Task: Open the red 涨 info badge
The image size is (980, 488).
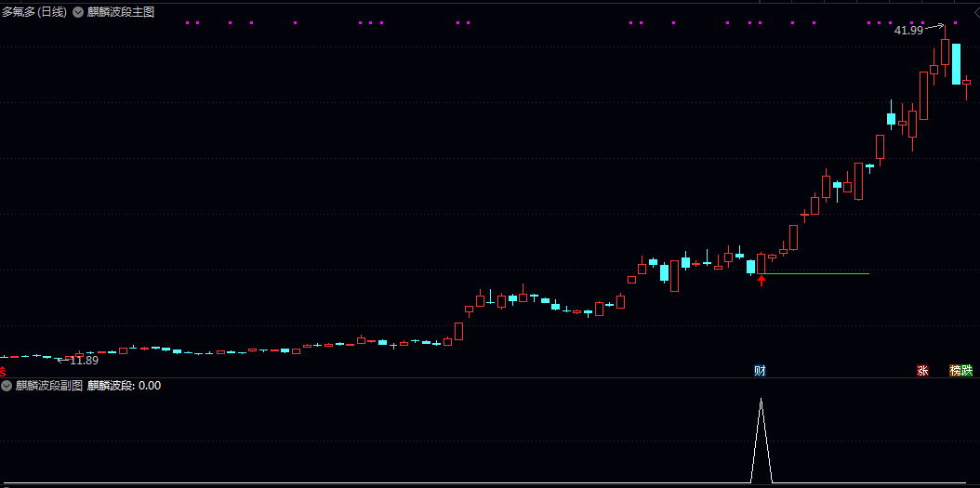Action: click(922, 371)
